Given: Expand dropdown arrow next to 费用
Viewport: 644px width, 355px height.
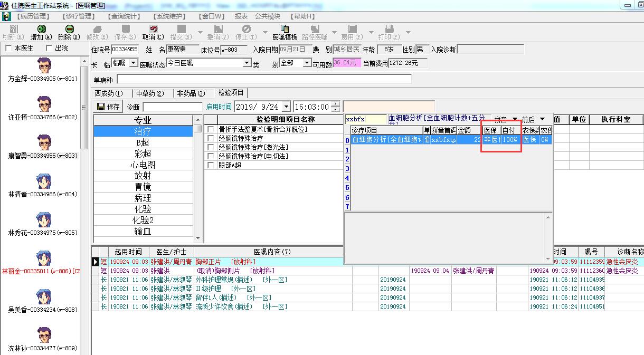Looking at the screenshot, I should (371, 32).
